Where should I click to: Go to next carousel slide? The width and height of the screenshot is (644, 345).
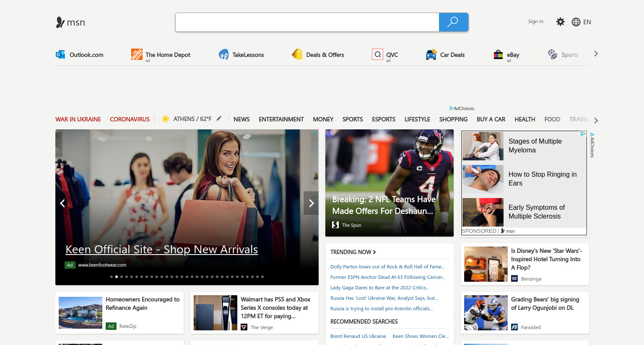(x=311, y=203)
